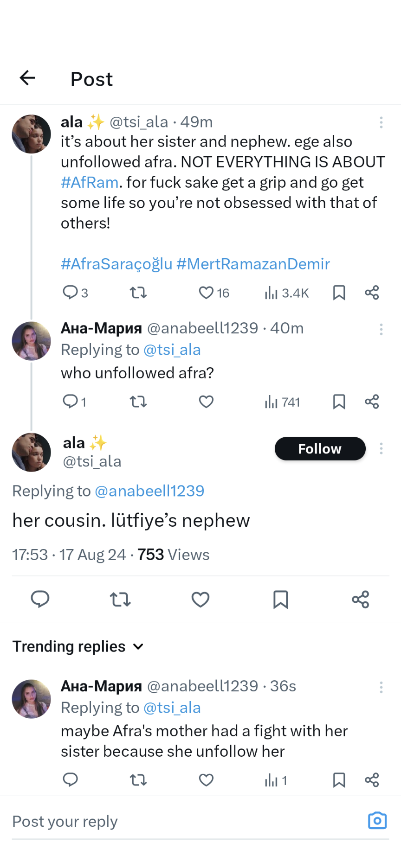Bookmark the 36s trending reply
This screenshot has width=401, height=868.
339,780
